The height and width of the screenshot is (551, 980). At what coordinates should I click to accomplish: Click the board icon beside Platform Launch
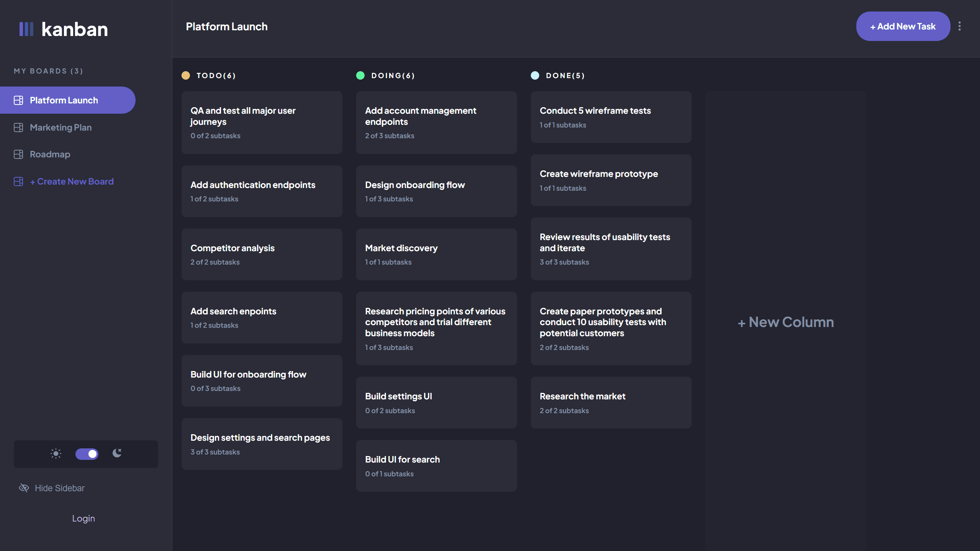18,100
